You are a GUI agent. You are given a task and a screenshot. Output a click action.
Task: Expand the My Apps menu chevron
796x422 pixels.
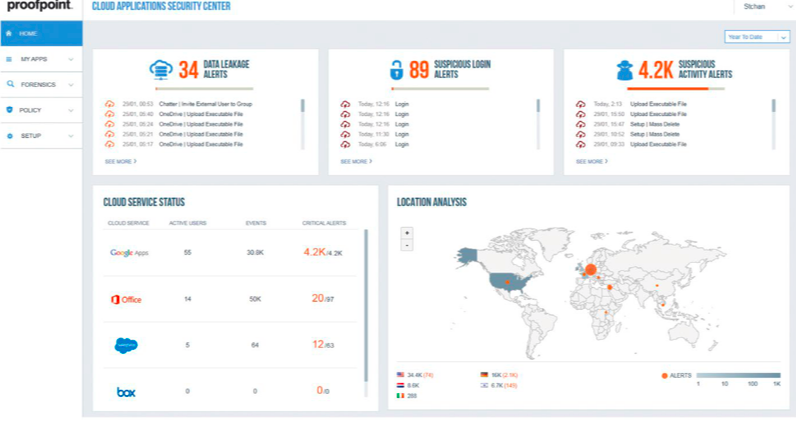(x=71, y=59)
